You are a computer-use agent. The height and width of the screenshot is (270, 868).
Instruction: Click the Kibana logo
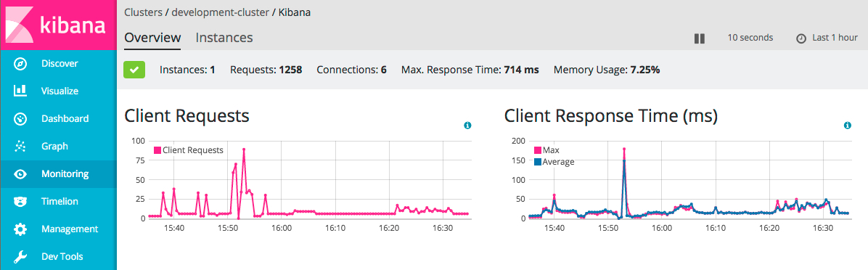58,25
